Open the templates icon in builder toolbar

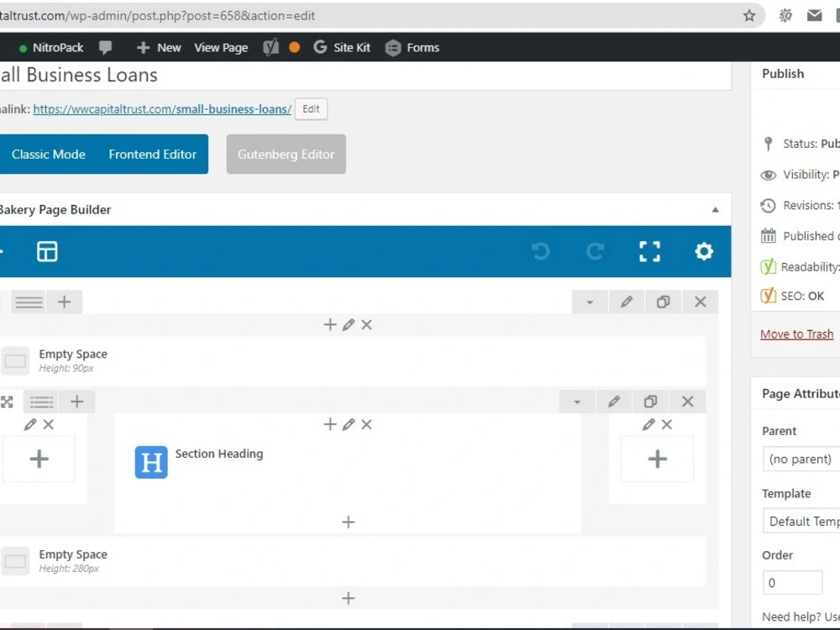point(47,251)
